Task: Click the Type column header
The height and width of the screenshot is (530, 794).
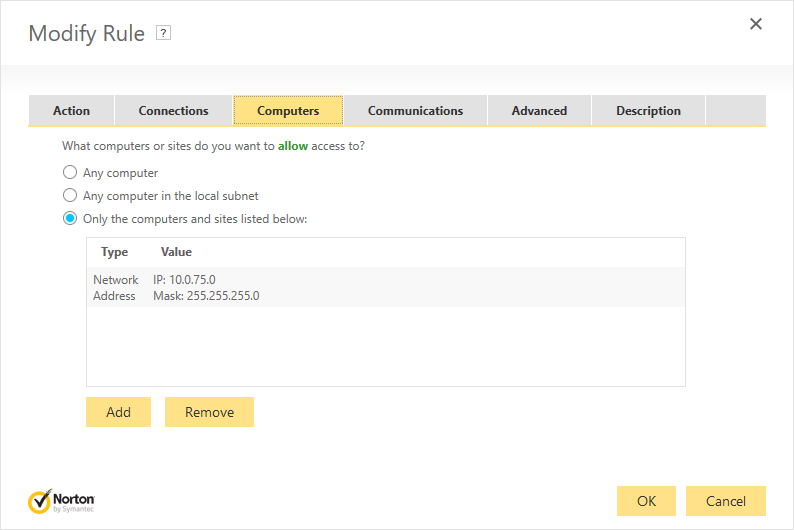Action: tap(114, 252)
